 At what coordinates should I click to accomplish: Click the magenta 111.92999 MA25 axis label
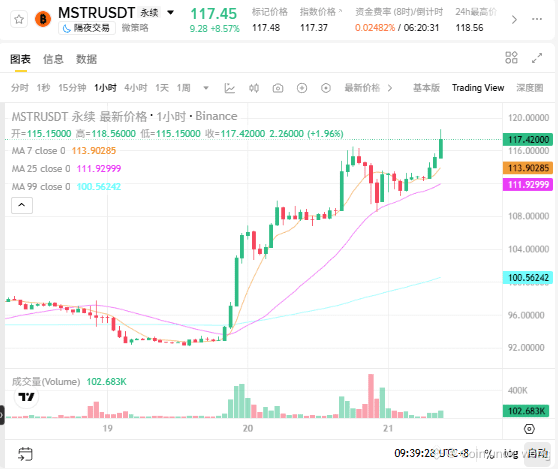pyautogui.click(x=528, y=185)
